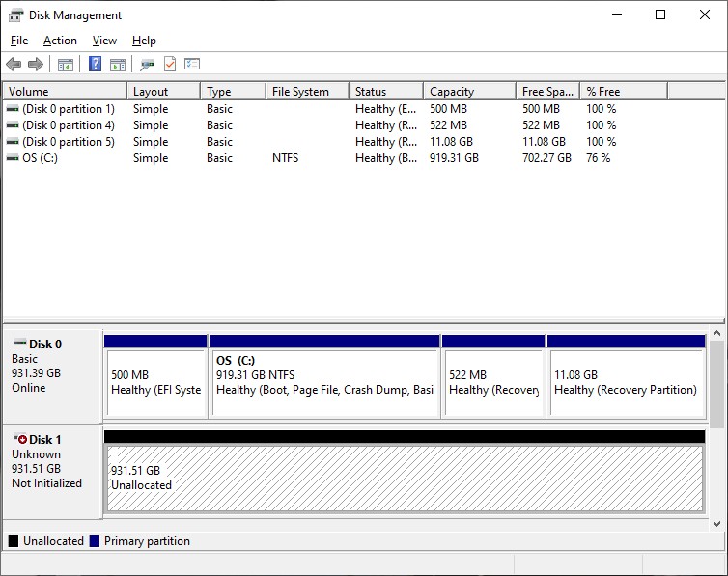Click the Forward arrow in the toolbar

click(x=36, y=65)
